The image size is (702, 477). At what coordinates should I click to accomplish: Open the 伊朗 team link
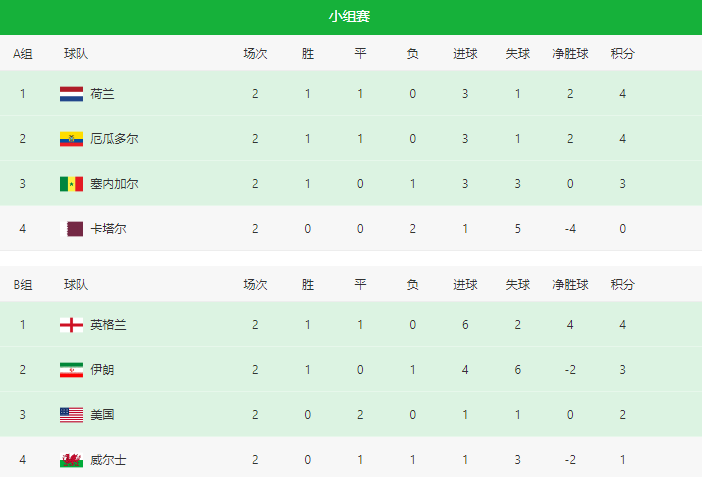point(102,370)
